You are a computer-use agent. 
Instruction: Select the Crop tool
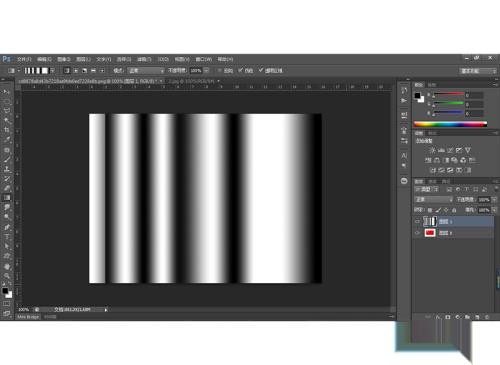point(6,130)
